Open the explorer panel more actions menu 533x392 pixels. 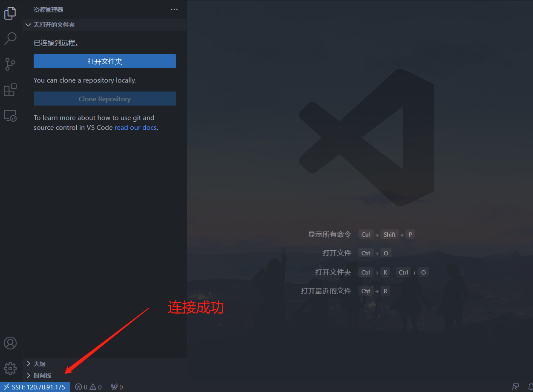coord(174,9)
